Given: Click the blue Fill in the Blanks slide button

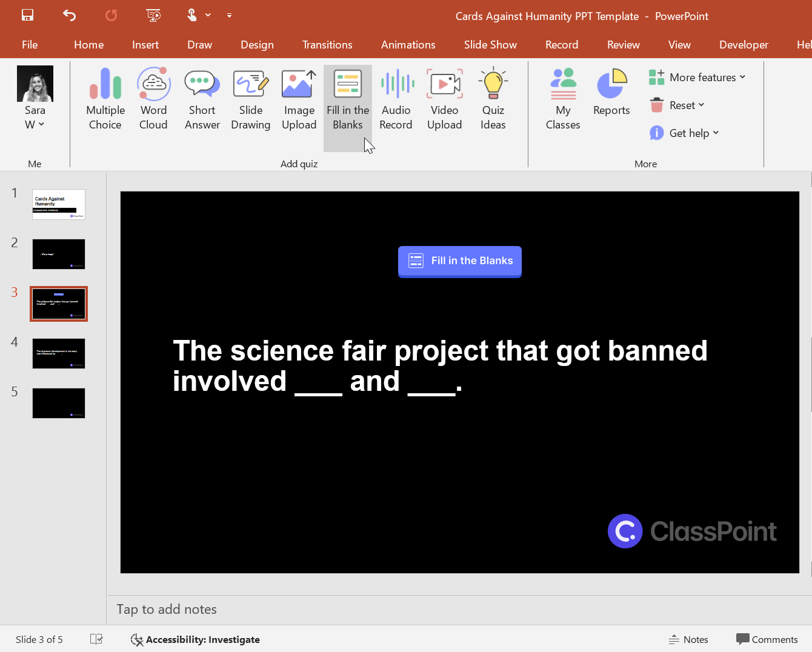Looking at the screenshot, I should [460, 261].
